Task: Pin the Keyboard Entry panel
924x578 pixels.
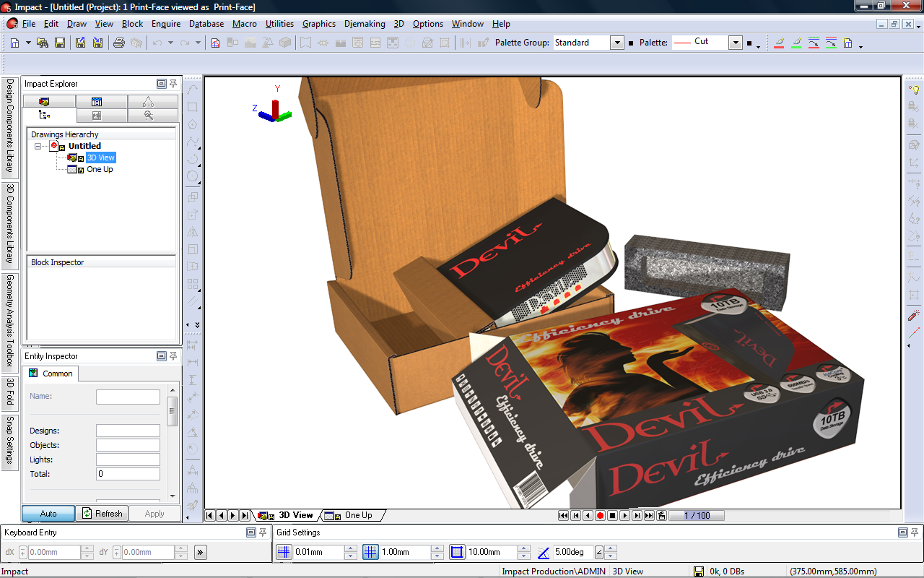Action: pyautogui.click(x=263, y=532)
